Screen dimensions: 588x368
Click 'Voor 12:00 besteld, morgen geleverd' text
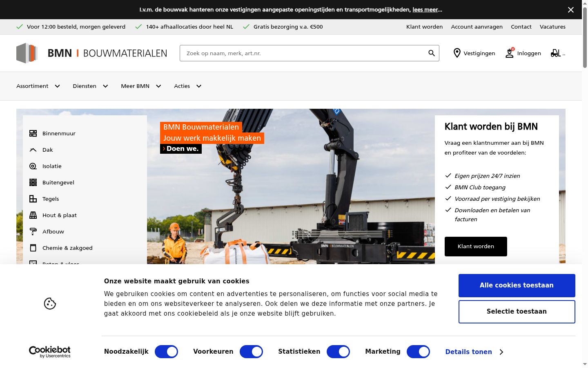coord(76,27)
